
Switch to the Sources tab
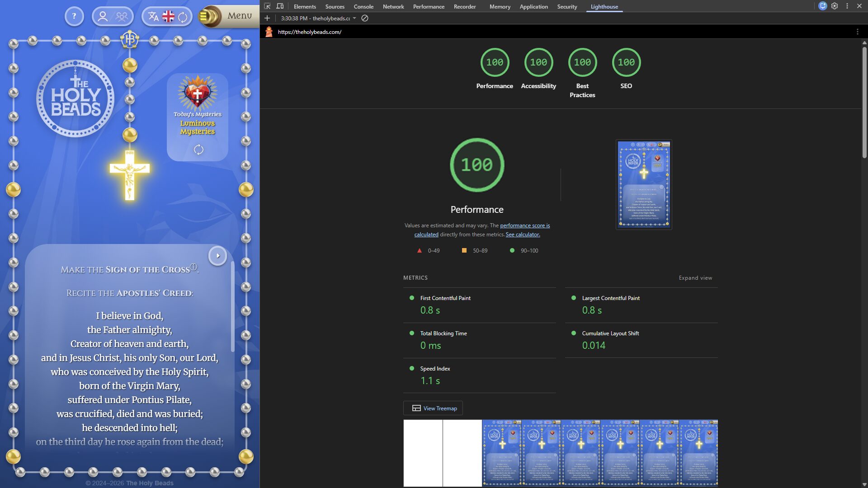click(335, 7)
